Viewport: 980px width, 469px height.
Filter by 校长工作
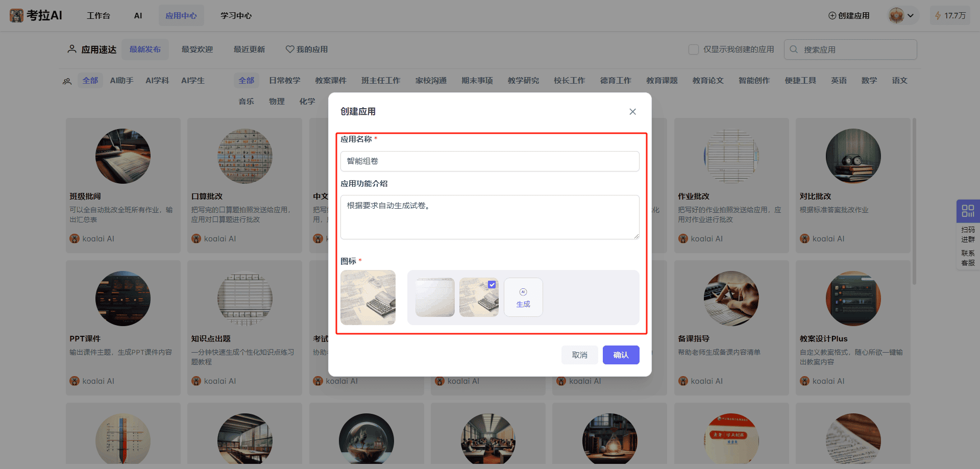click(x=570, y=81)
